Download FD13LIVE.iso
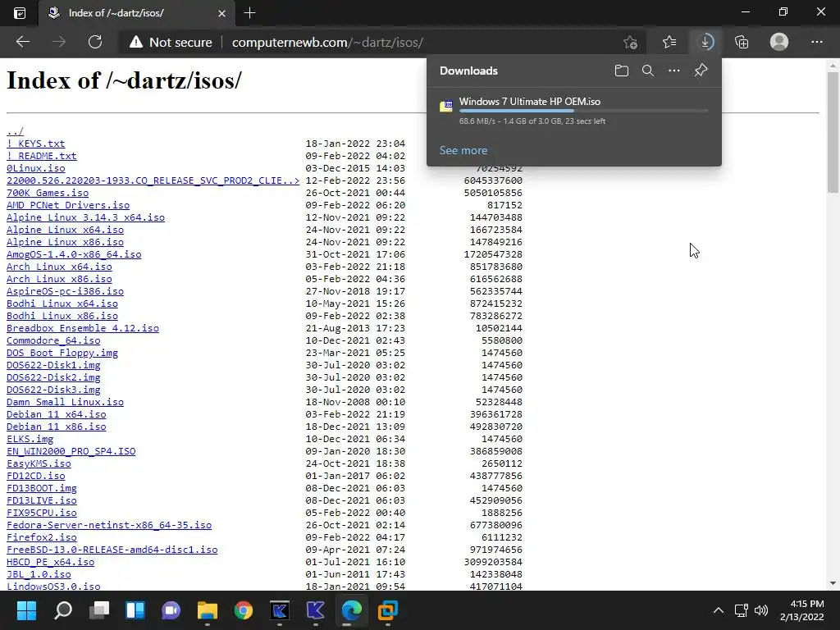The height and width of the screenshot is (630, 840). pyautogui.click(x=41, y=501)
